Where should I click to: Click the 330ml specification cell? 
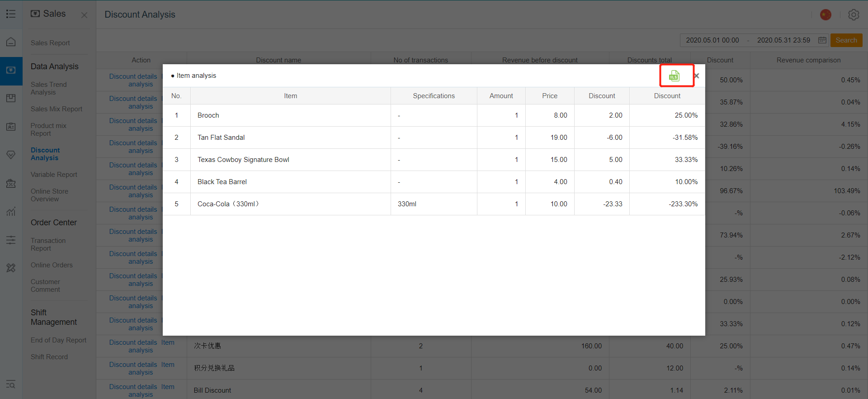[x=434, y=204]
